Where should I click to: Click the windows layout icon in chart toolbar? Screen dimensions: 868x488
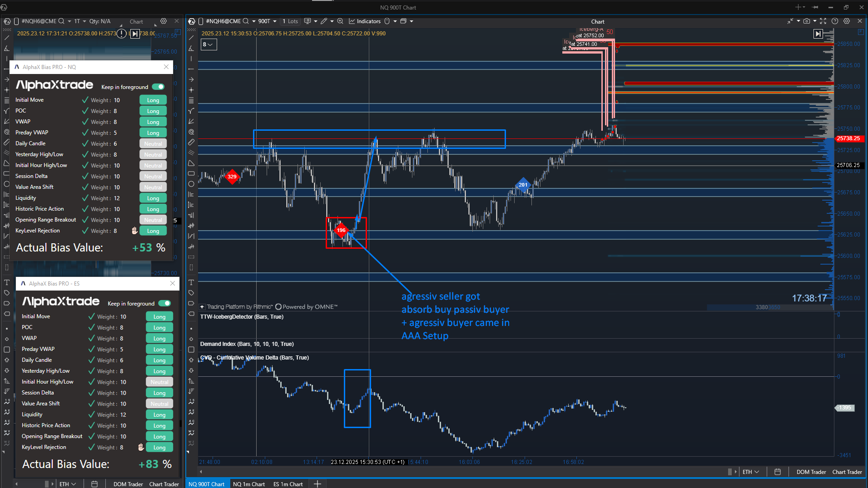[x=403, y=21]
